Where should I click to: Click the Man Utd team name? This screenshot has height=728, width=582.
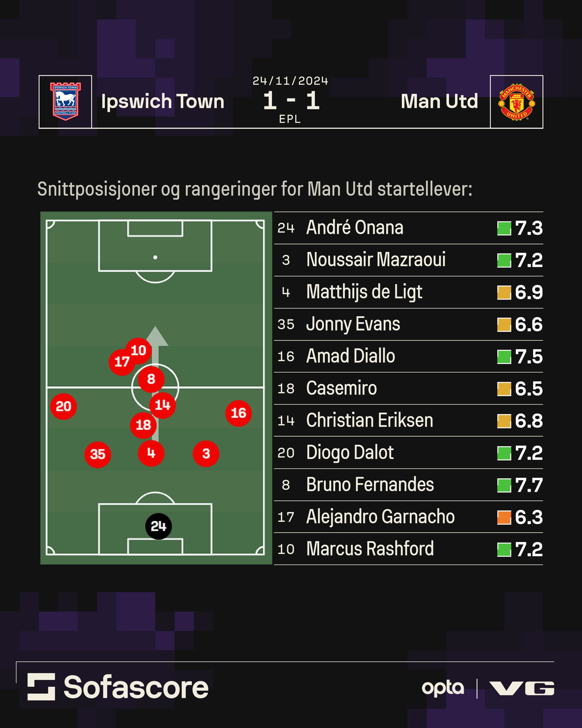click(x=439, y=101)
